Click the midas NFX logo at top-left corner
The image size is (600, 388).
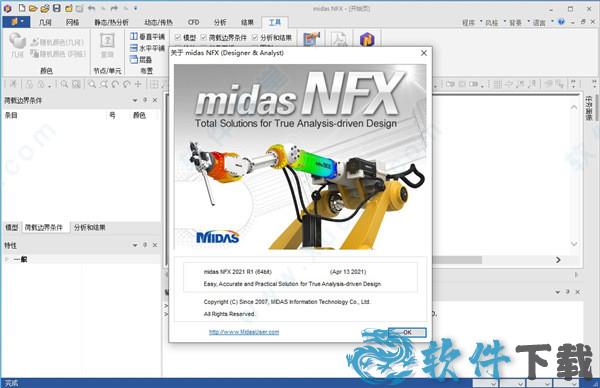[x=7, y=8]
